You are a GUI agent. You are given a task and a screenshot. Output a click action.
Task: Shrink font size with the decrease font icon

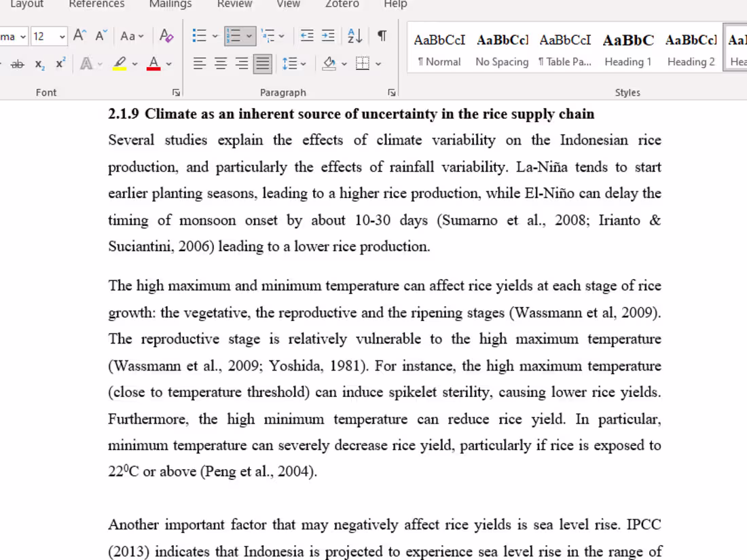click(101, 36)
